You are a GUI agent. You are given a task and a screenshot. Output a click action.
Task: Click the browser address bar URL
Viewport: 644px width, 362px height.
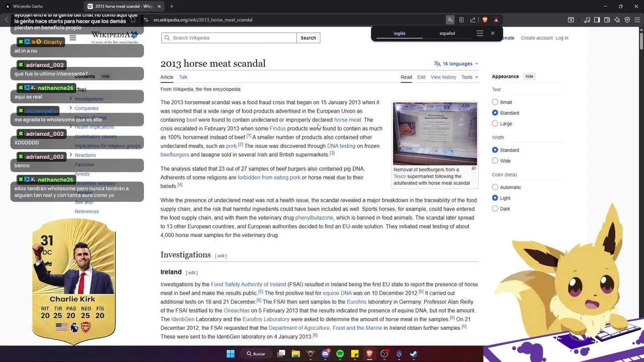203,20
